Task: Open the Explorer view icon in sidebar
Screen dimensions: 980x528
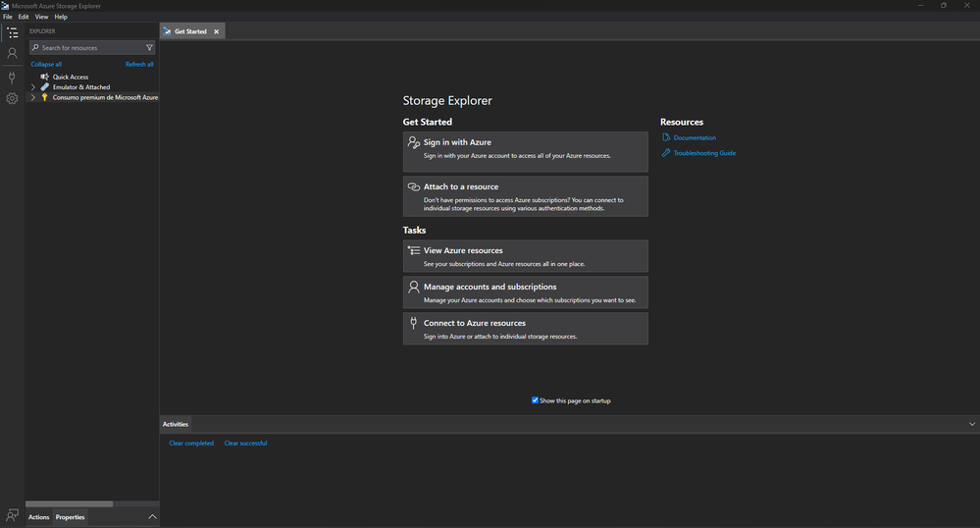Action: [x=12, y=32]
